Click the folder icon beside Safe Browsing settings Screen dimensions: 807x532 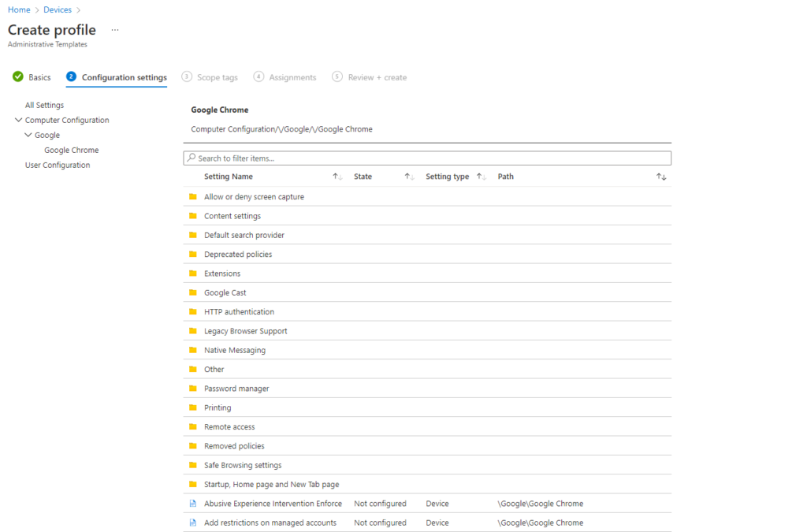(193, 464)
